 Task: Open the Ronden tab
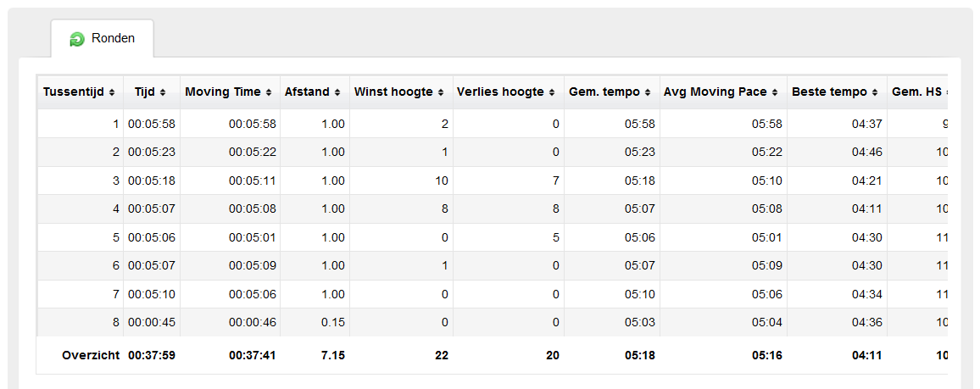(102, 39)
